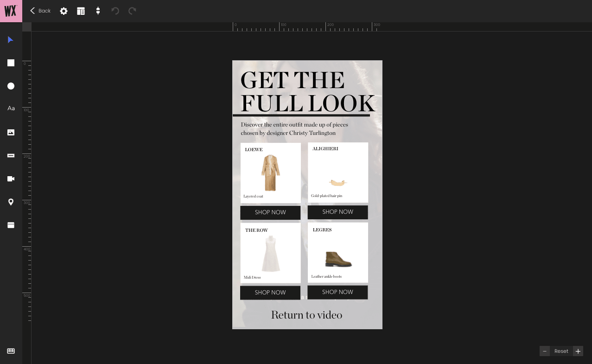The width and height of the screenshot is (592, 364).
Task: Select the LOEWE brand label
Action: click(254, 150)
